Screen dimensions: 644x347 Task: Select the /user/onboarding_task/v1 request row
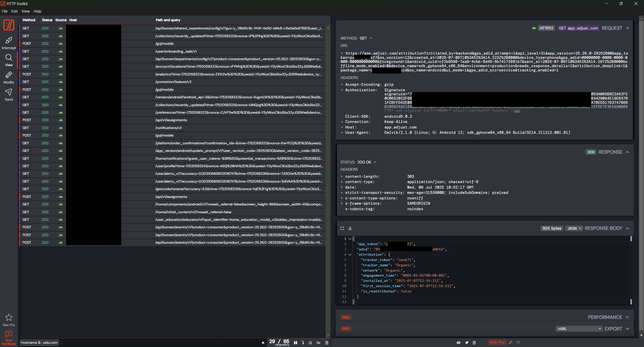tap(172, 52)
